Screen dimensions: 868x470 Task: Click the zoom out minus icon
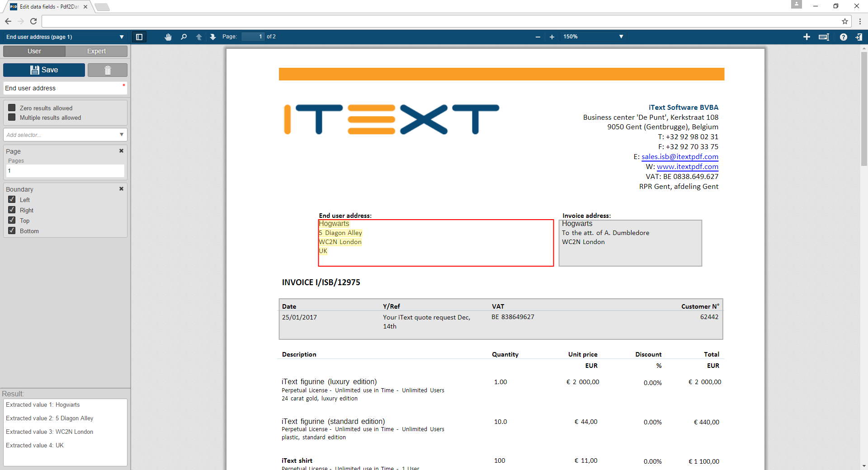[x=538, y=37]
